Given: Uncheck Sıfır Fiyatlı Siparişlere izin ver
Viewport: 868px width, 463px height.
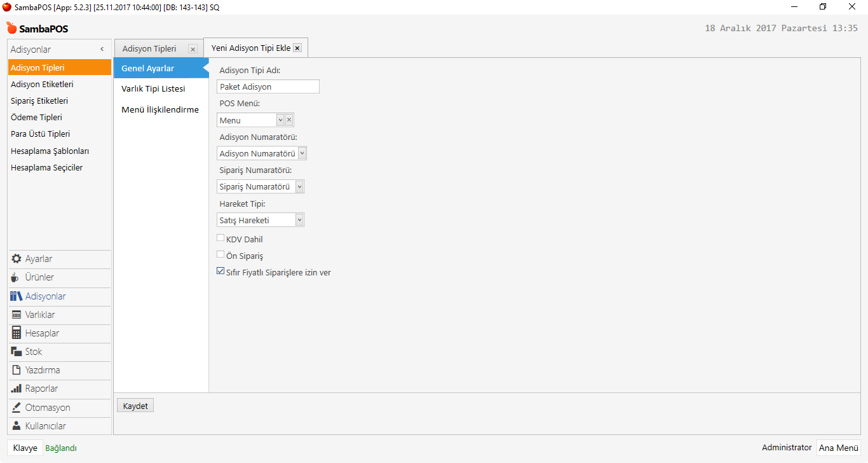Looking at the screenshot, I should point(220,272).
